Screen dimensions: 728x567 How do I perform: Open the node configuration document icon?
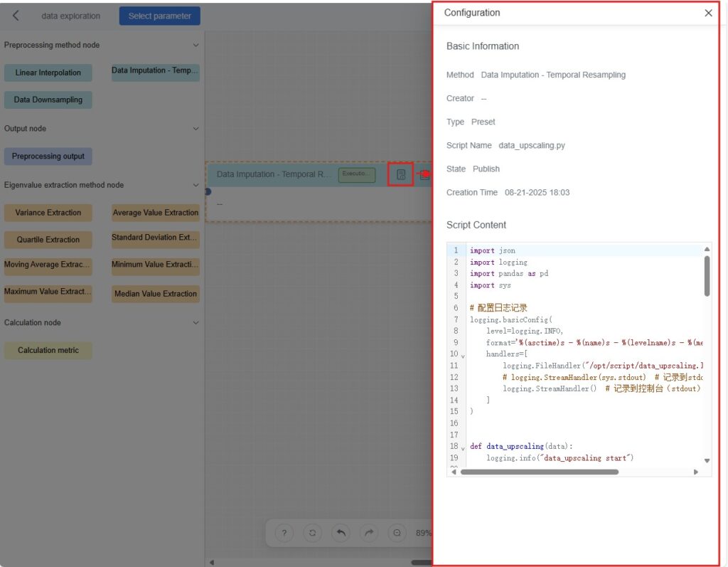pyautogui.click(x=401, y=174)
